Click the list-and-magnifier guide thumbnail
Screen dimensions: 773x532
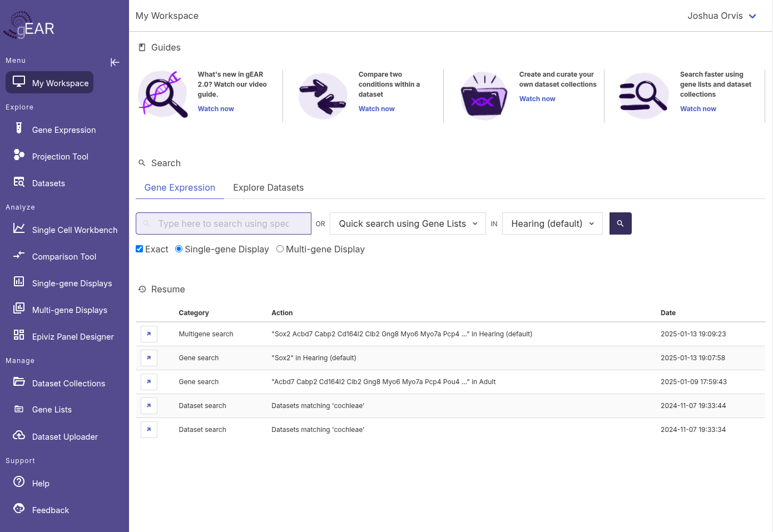(643, 96)
